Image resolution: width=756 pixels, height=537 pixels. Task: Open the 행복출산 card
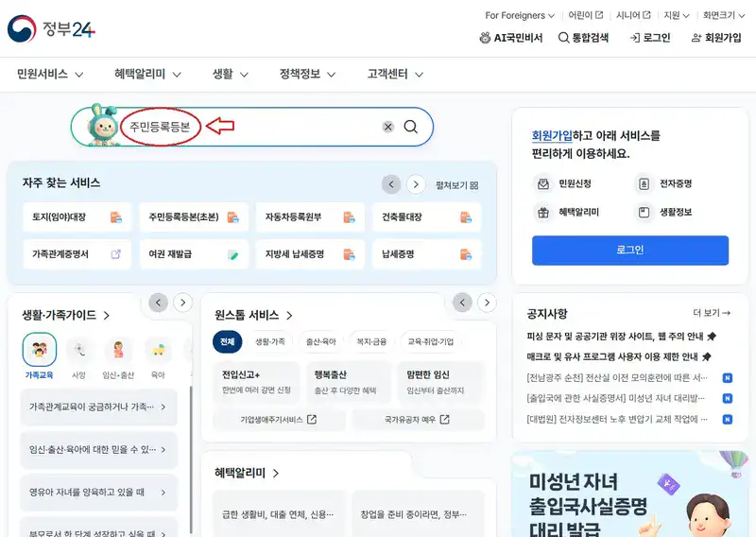349,382
